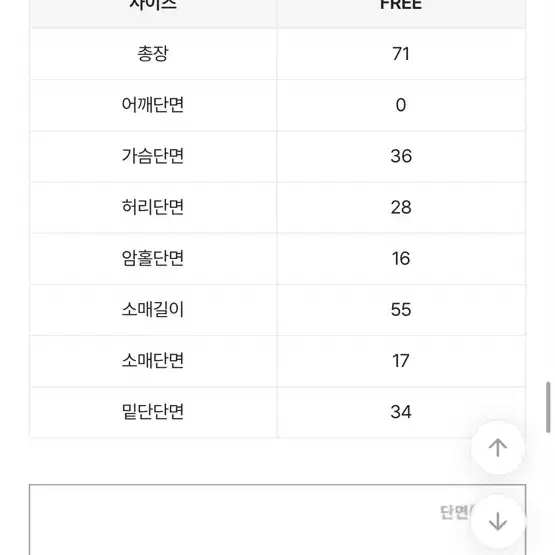Select the 총장 value 71
The image size is (555, 555).
401,54
